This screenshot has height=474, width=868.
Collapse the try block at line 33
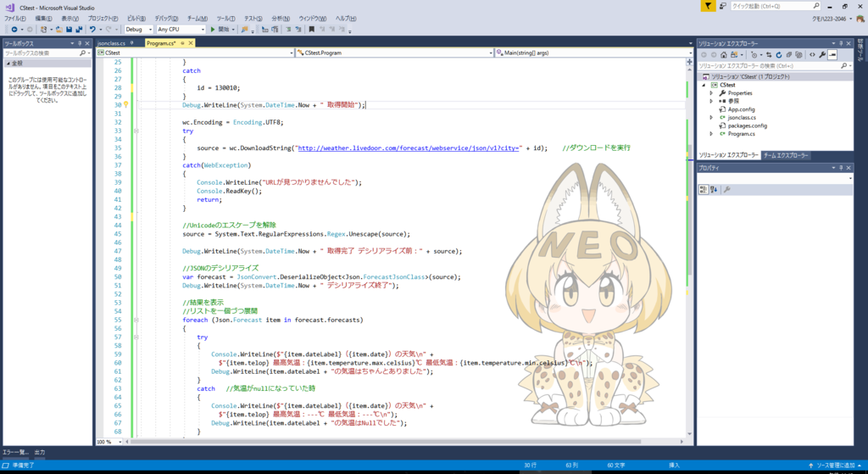click(136, 131)
